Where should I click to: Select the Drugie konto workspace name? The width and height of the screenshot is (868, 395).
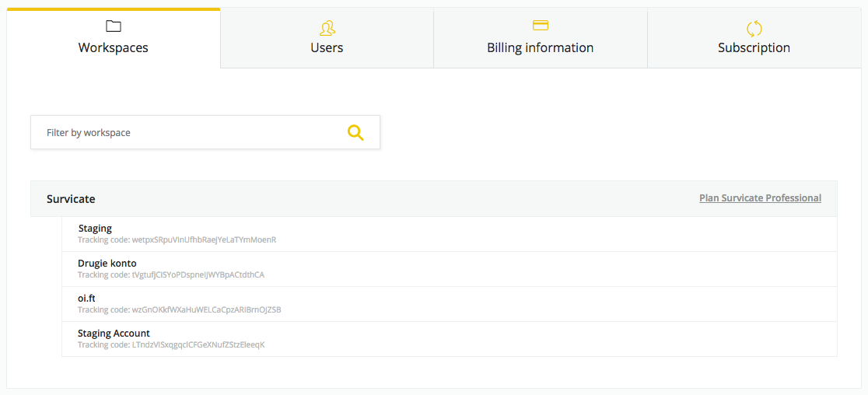(107, 264)
